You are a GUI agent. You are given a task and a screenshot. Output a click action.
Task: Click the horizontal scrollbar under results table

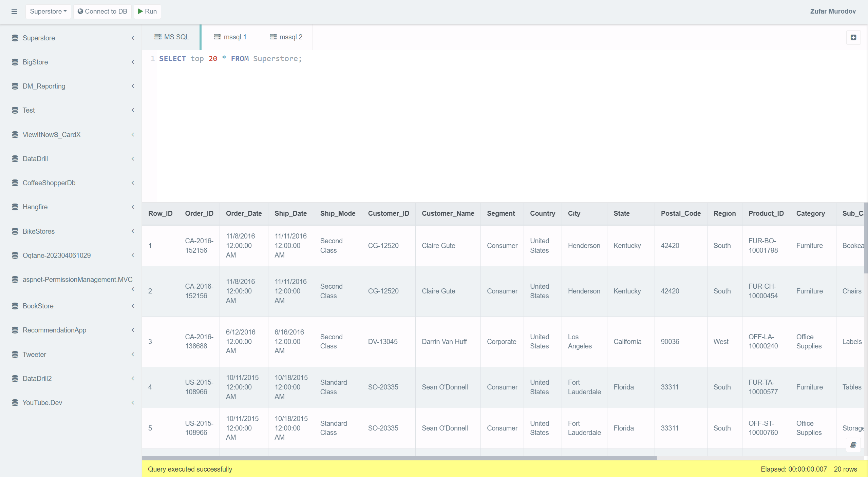pyautogui.click(x=399, y=458)
